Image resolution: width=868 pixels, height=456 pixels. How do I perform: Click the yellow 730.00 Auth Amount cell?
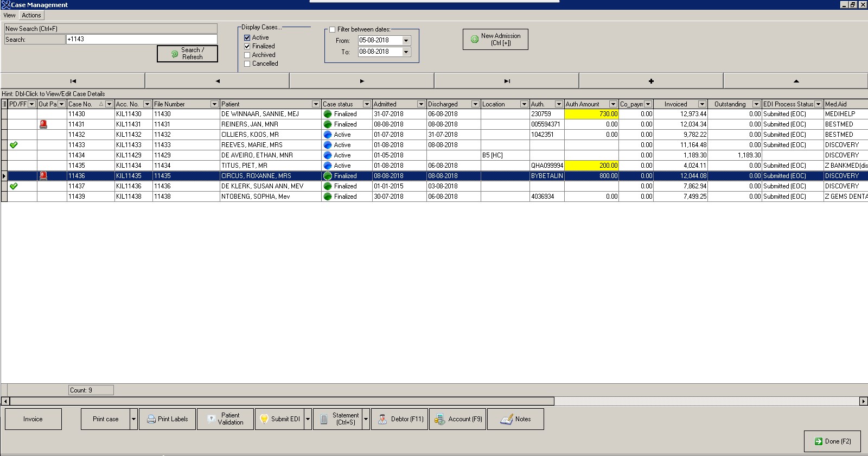click(x=591, y=114)
